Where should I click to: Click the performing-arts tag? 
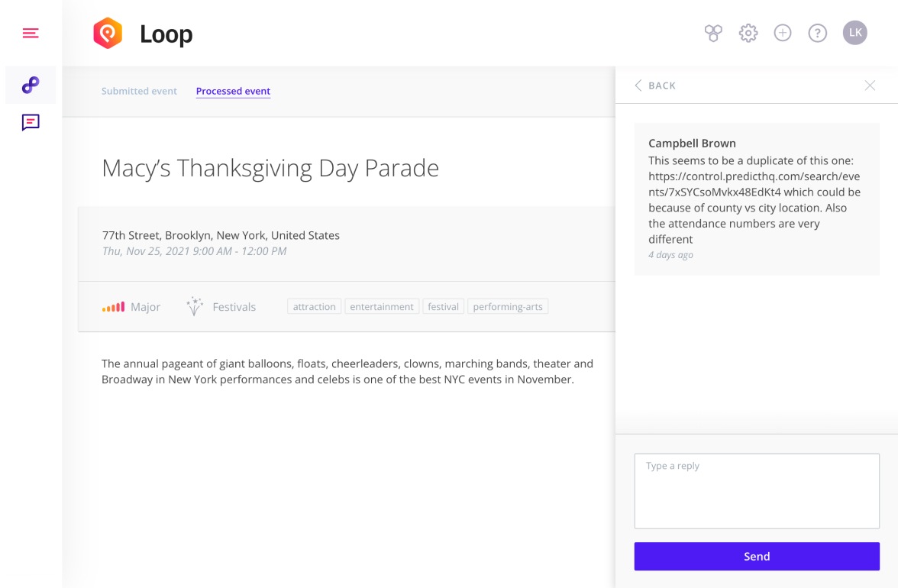coord(507,306)
